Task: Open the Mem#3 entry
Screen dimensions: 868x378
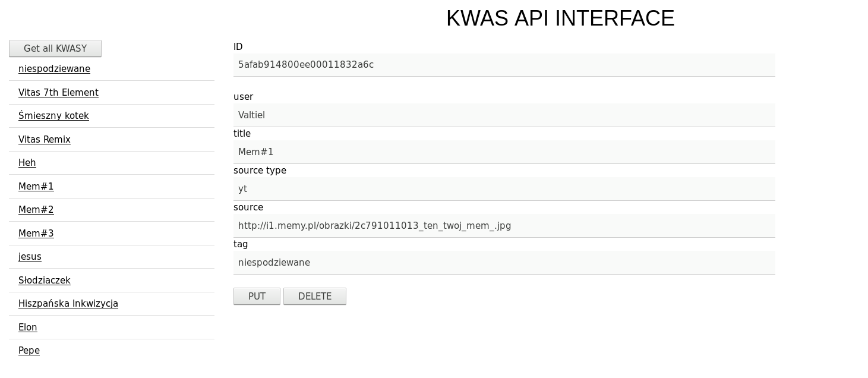Action: coord(36,234)
